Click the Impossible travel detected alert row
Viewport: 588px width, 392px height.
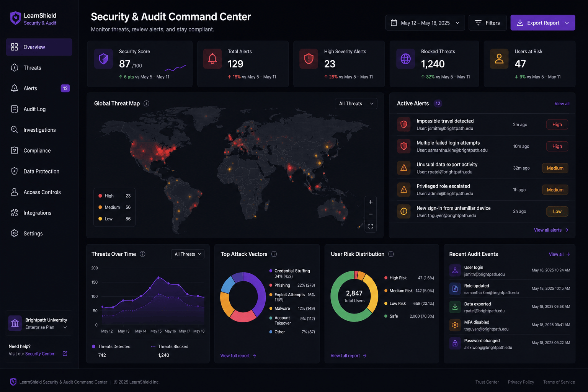coord(482,125)
